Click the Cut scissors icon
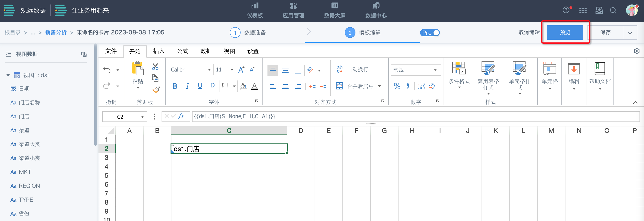This screenshot has width=644, height=221. (155, 66)
